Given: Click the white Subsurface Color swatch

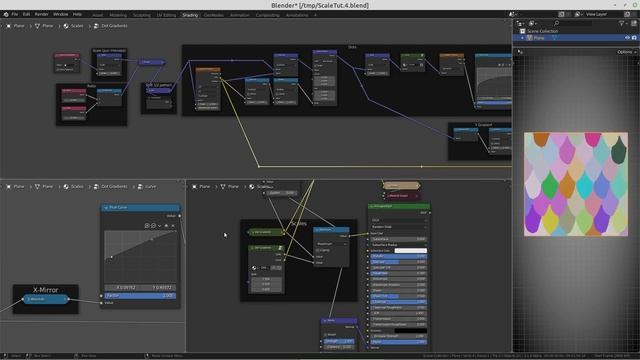Looking at the screenshot, I should point(411,251).
